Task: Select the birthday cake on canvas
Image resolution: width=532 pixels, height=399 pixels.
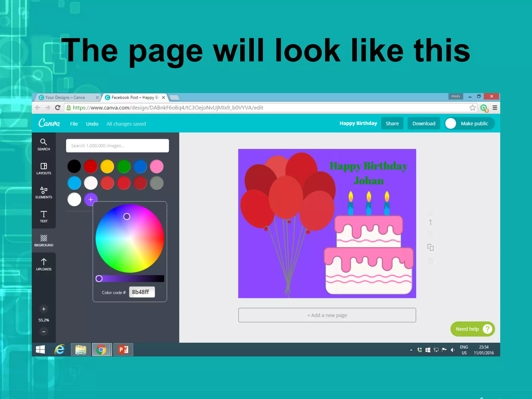Action: point(368,243)
